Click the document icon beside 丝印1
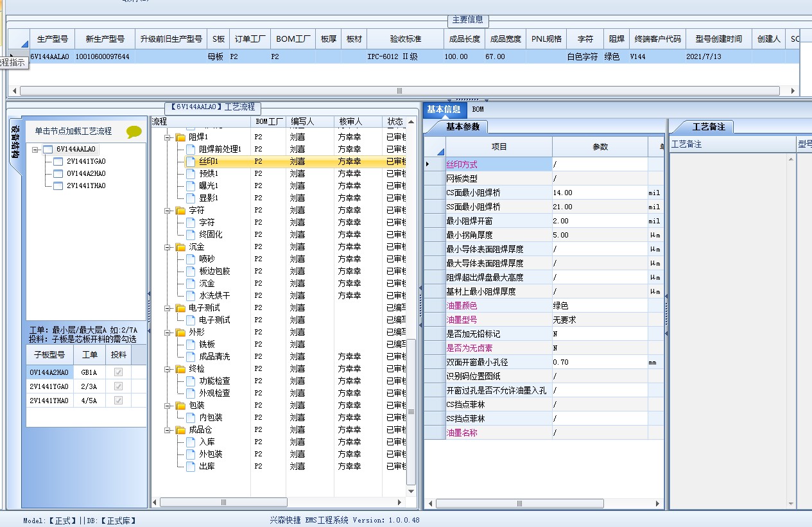Image resolution: width=812 pixels, height=527 pixels. click(191, 162)
